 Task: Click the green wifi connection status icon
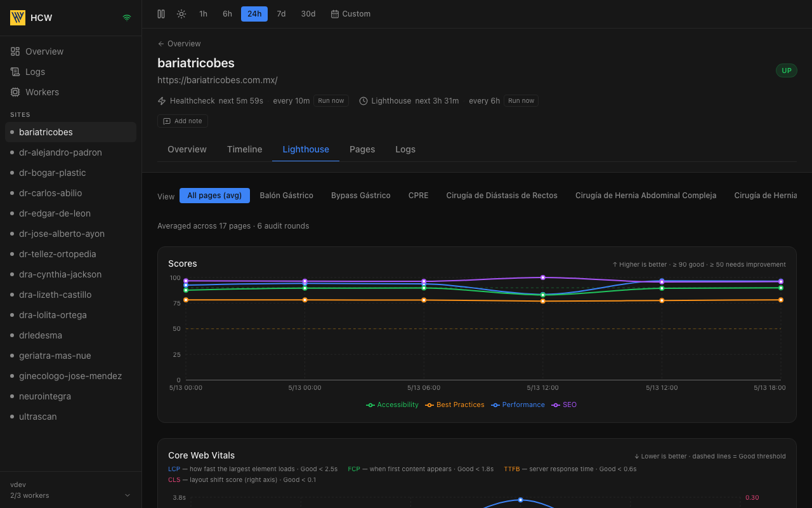pos(127,18)
